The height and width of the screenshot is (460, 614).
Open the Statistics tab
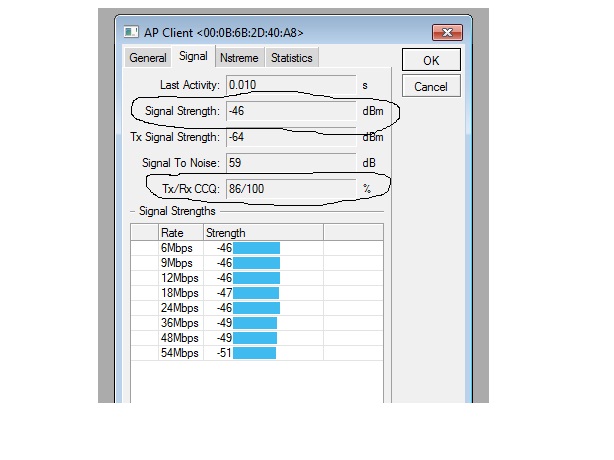pos(292,58)
